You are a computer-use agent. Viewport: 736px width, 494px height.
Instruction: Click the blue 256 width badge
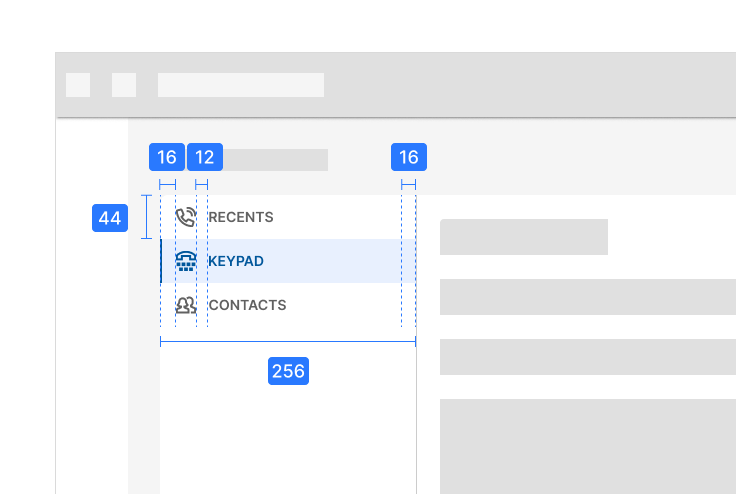[x=288, y=371]
